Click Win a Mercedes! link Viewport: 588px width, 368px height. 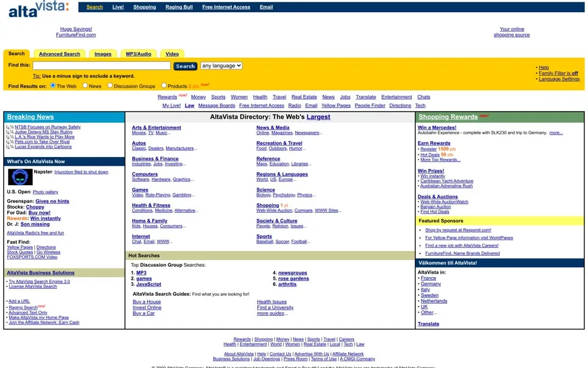[x=437, y=128]
